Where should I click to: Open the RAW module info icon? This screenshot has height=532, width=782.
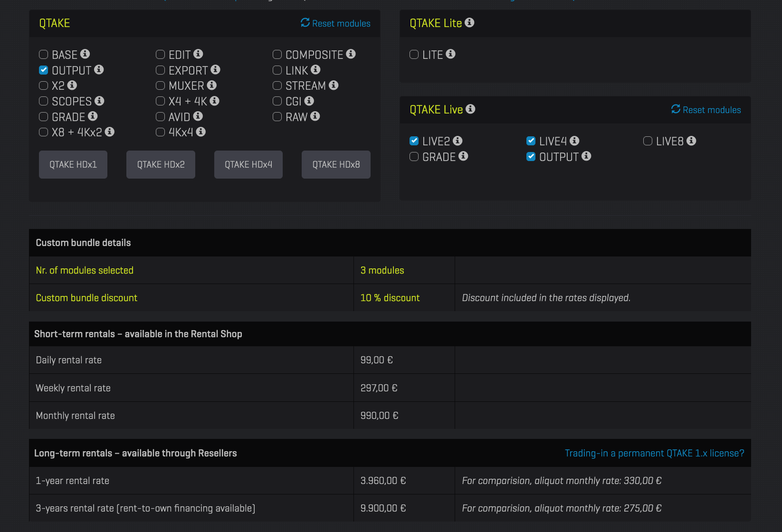pyautogui.click(x=315, y=116)
